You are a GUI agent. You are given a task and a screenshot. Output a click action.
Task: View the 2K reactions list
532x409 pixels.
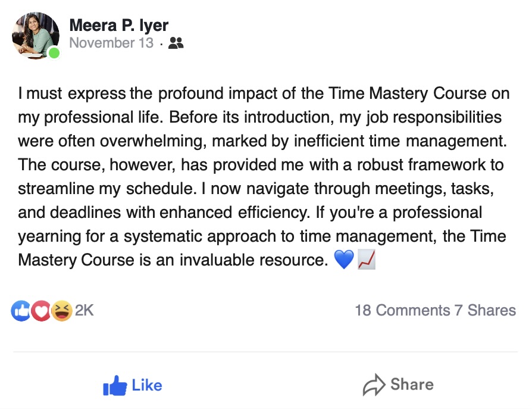[x=84, y=311]
